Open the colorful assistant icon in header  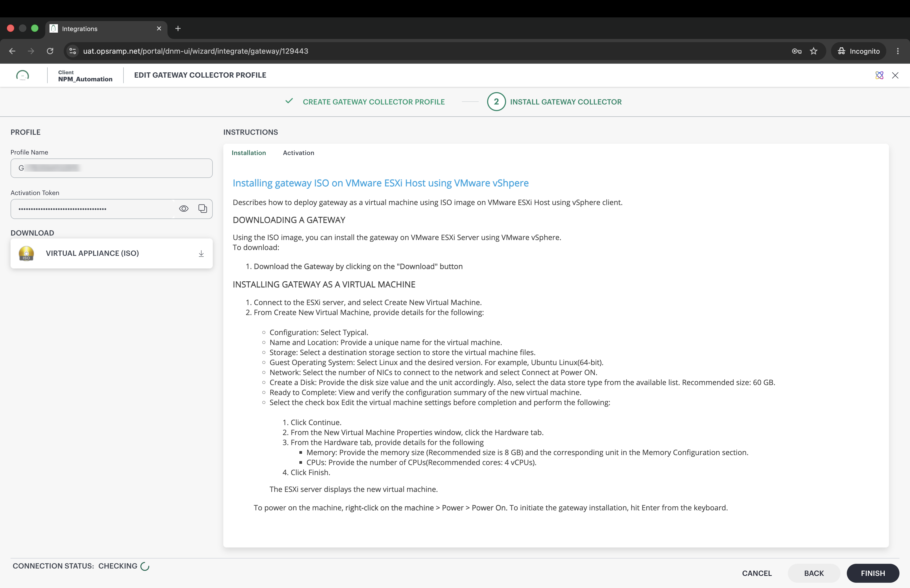coord(879,75)
